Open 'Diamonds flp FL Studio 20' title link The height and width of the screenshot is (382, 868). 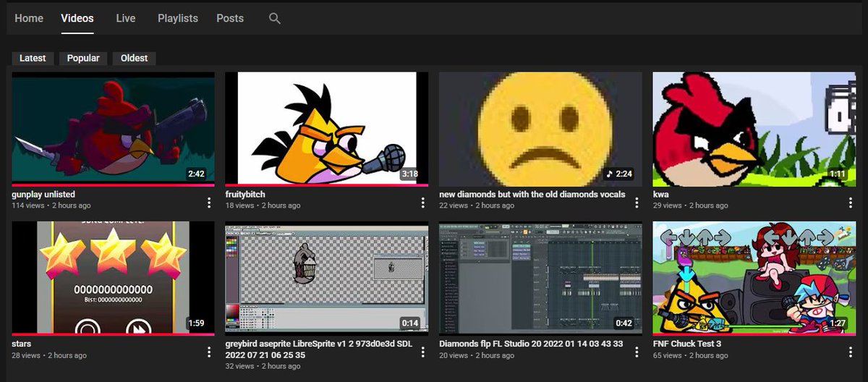coord(531,344)
